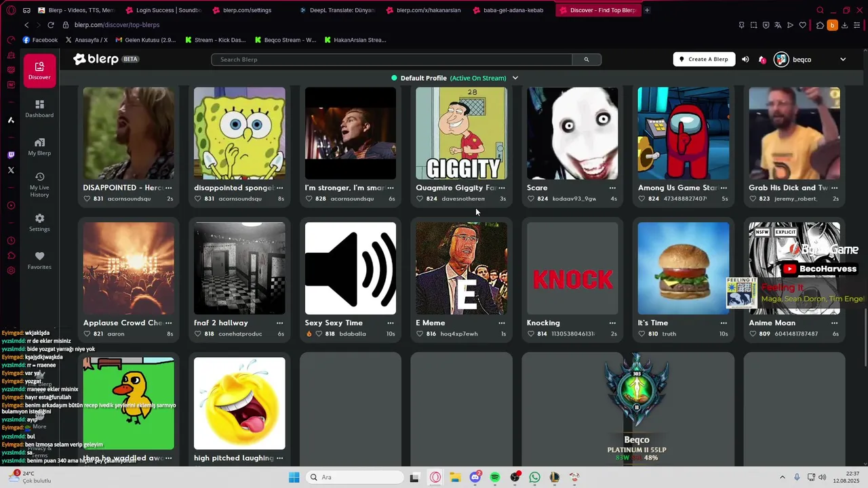
Task: Reload the page with browser refresh
Action: [x=50, y=25]
